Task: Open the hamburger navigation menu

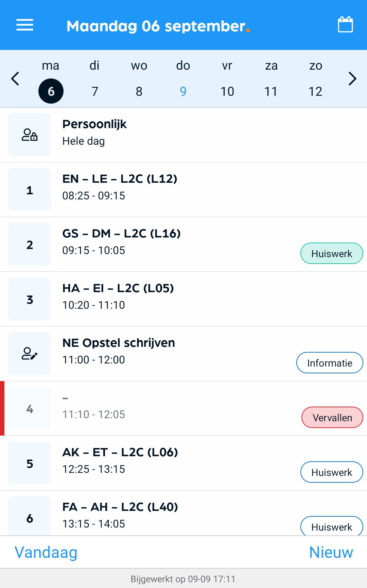Action: pyautogui.click(x=25, y=25)
